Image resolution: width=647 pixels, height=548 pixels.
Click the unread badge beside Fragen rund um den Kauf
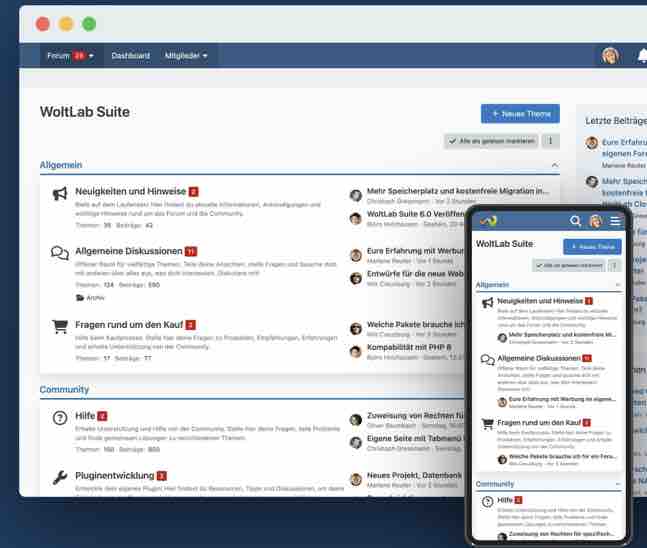(x=191, y=325)
